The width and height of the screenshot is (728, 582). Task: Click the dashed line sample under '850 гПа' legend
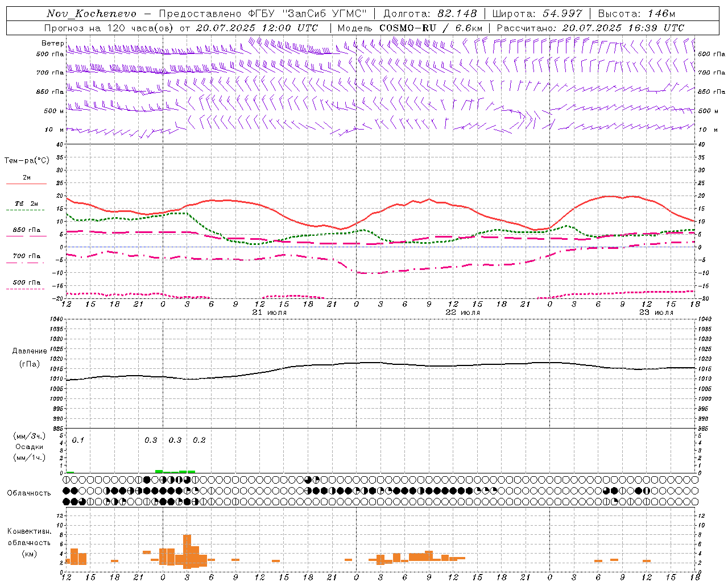[25, 236]
